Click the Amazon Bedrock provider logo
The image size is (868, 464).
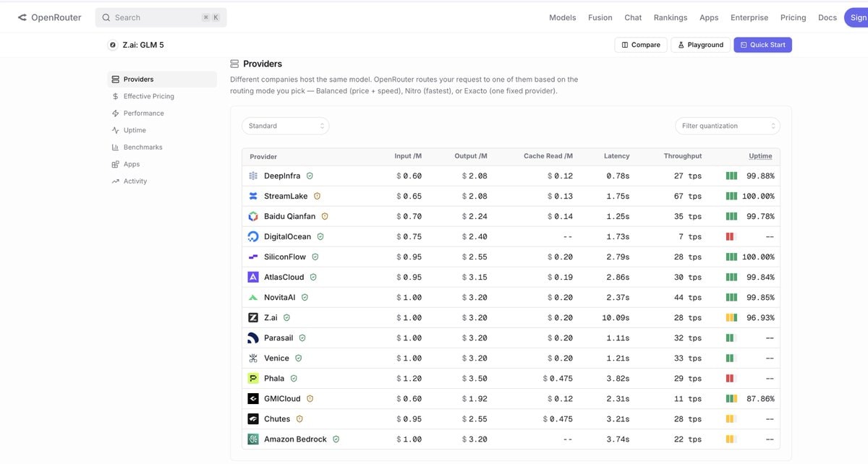pos(253,439)
